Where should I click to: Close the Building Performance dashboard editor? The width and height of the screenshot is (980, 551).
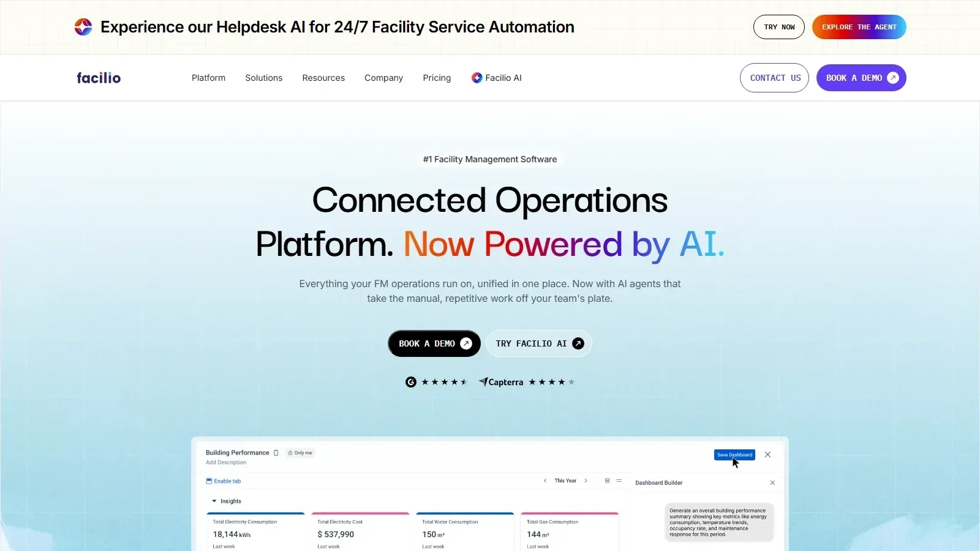767,455
